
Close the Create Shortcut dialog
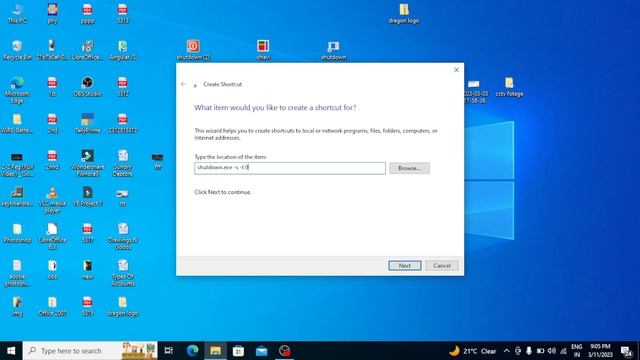click(456, 70)
